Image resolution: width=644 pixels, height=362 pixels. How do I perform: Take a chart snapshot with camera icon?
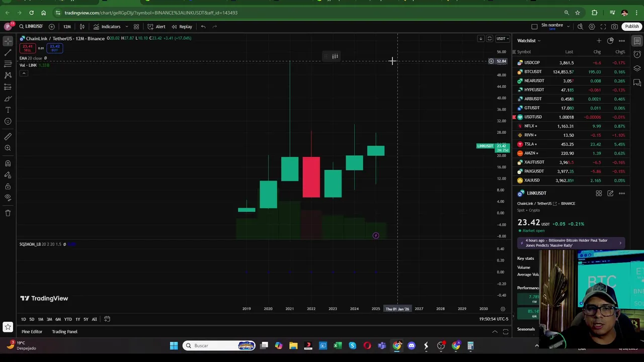point(614,26)
